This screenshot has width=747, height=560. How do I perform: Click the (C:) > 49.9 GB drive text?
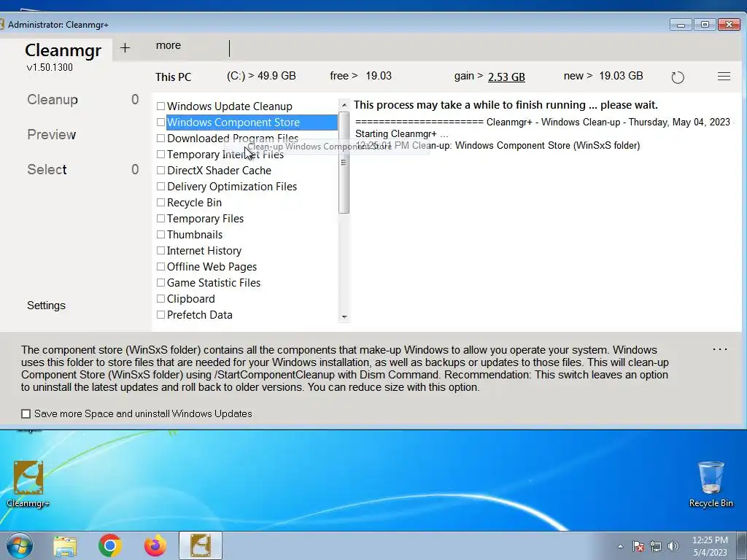[x=261, y=76]
